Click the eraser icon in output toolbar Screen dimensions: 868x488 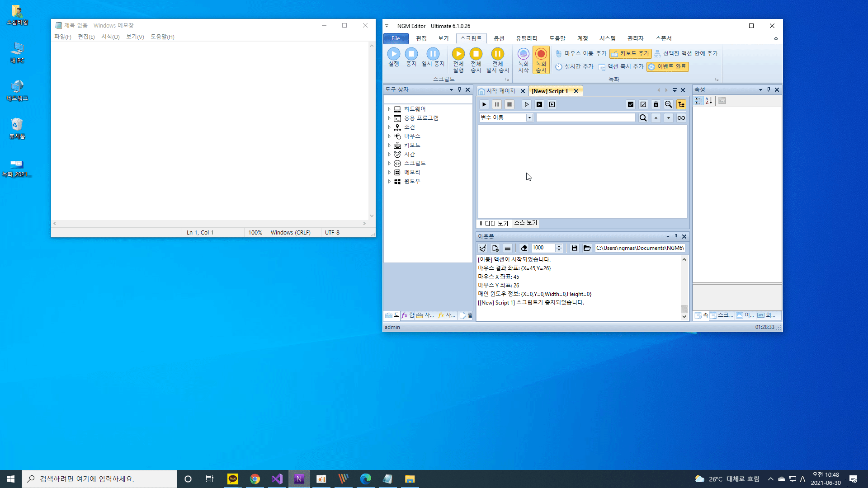(524, 248)
